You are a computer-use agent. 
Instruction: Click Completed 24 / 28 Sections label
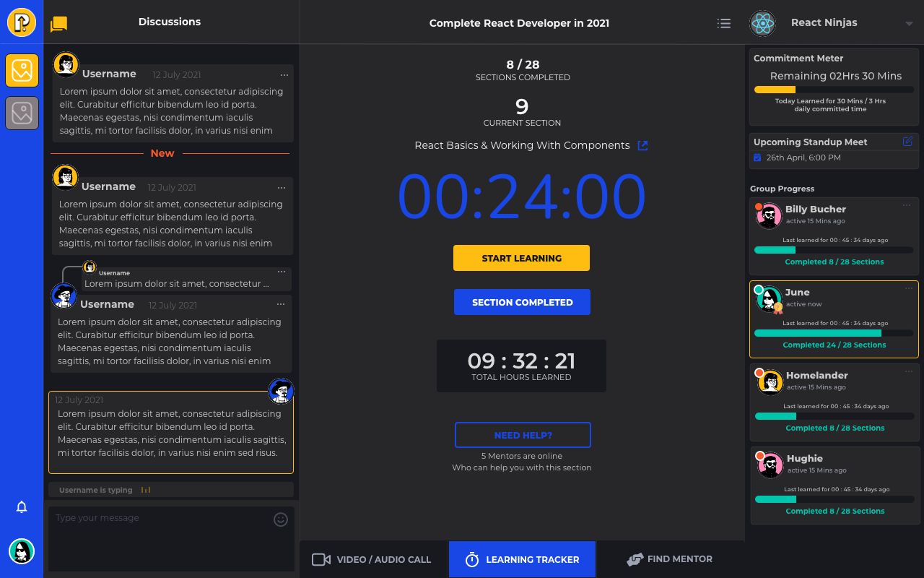pos(834,345)
